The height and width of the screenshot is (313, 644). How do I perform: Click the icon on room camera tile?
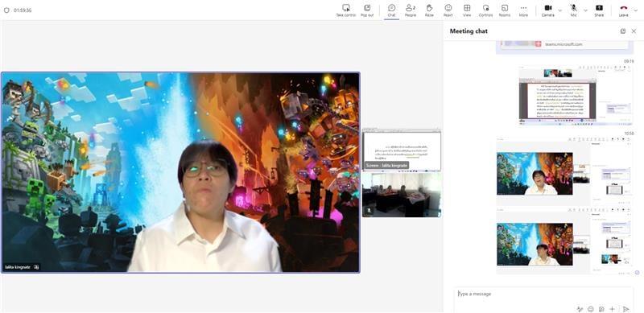[369, 210]
